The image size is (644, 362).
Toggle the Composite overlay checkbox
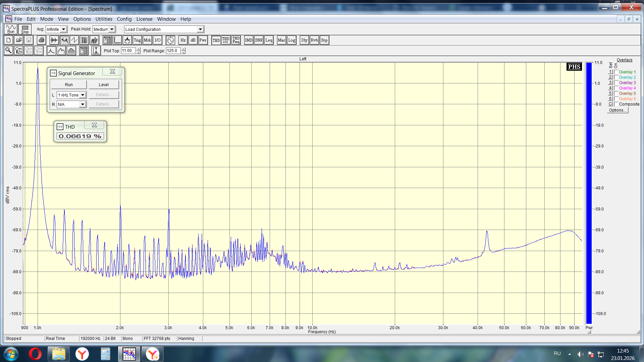point(616,104)
